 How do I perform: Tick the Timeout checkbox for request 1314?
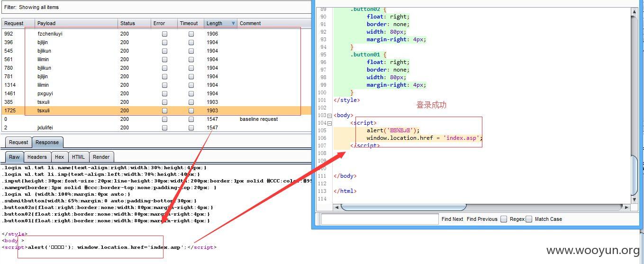click(x=191, y=85)
